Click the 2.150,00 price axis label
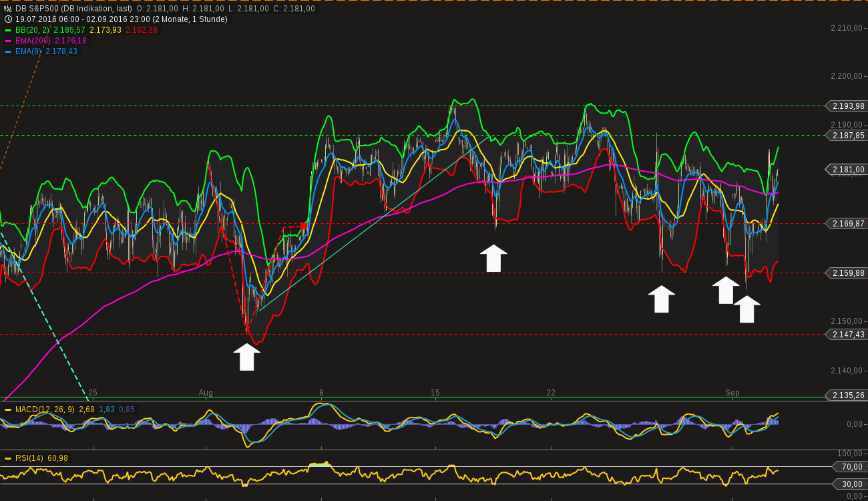 (x=847, y=321)
